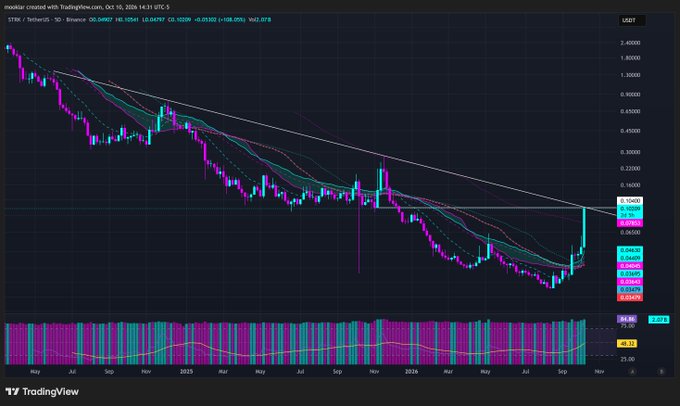Click the white 0.10400 price label
Image resolution: width=680 pixels, height=406 pixels.
[x=630, y=201]
